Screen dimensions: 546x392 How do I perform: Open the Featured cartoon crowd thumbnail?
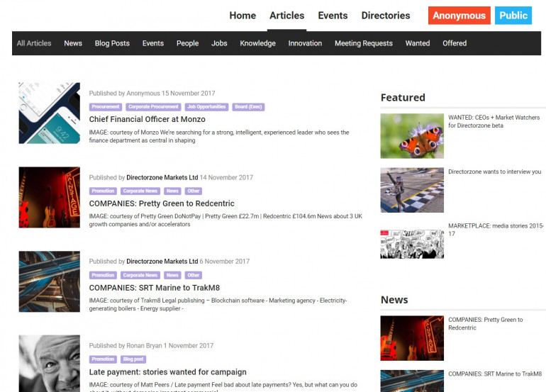(x=412, y=244)
